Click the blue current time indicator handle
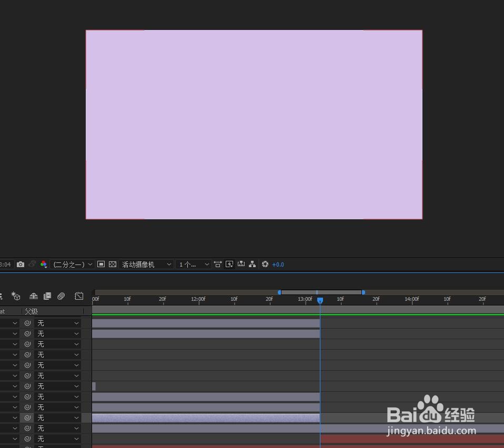This screenshot has width=504, height=448. (320, 301)
